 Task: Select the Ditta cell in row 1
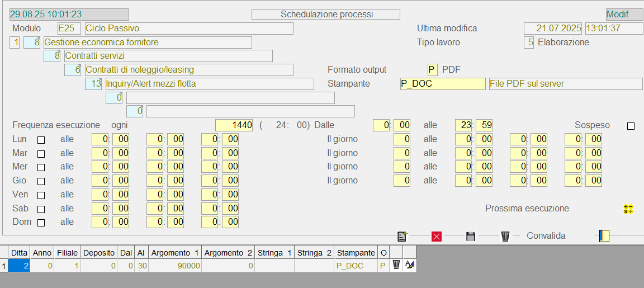20,266
